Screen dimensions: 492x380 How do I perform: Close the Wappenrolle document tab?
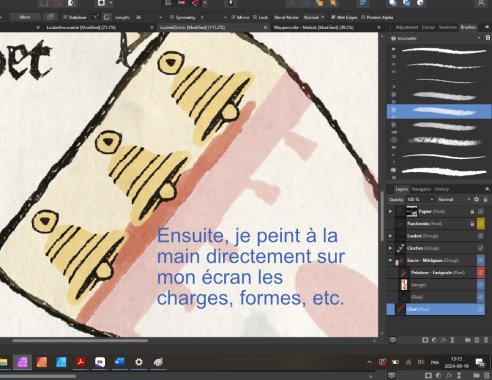point(379,27)
